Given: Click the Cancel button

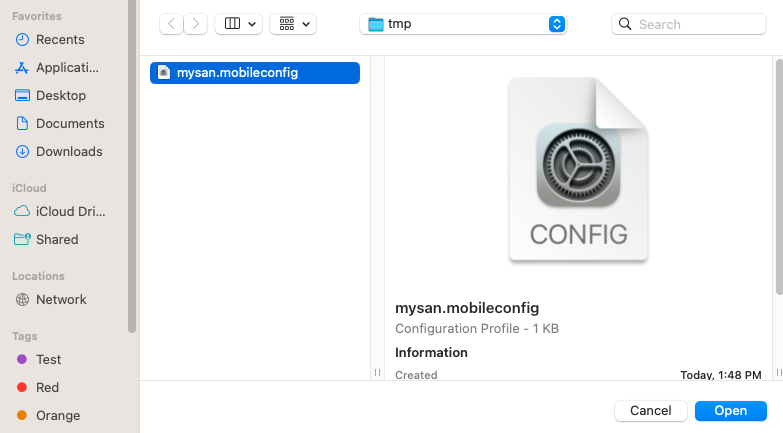Looking at the screenshot, I should click(x=651, y=411).
